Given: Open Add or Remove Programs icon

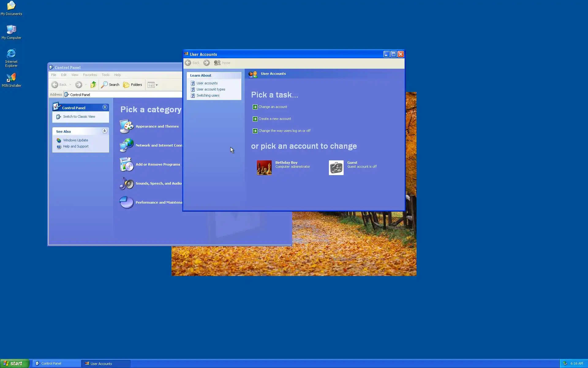Looking at the screenshot, I should [x=126, y=164].
